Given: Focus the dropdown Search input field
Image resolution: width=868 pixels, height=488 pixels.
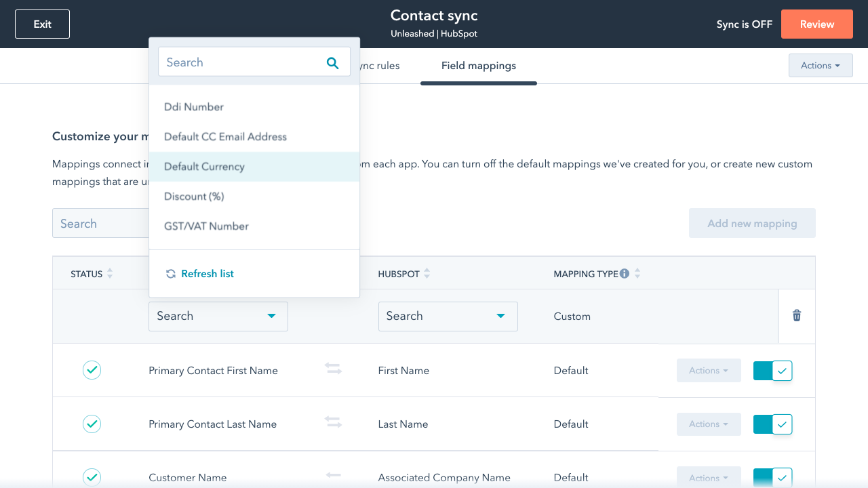Looking at the screenshot, I should pyautogui.click(x=241, y=62).
